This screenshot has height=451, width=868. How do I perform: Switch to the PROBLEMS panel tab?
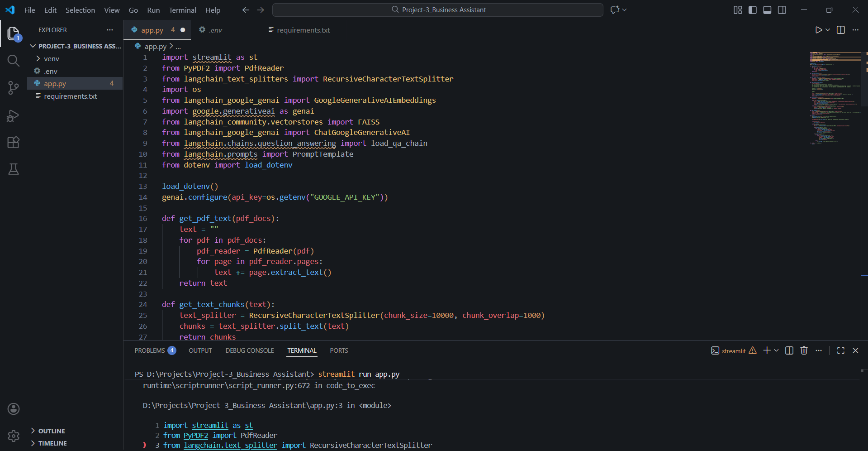150,350
